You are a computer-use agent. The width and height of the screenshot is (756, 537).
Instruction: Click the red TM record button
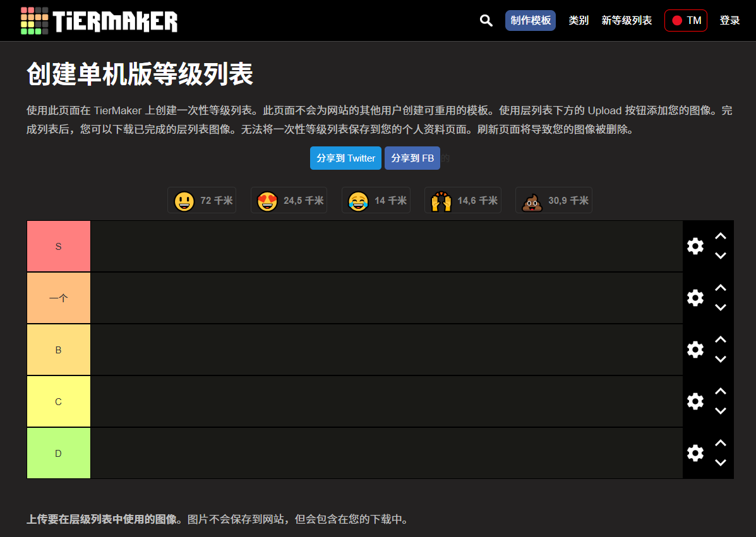(x=685, y=20)
